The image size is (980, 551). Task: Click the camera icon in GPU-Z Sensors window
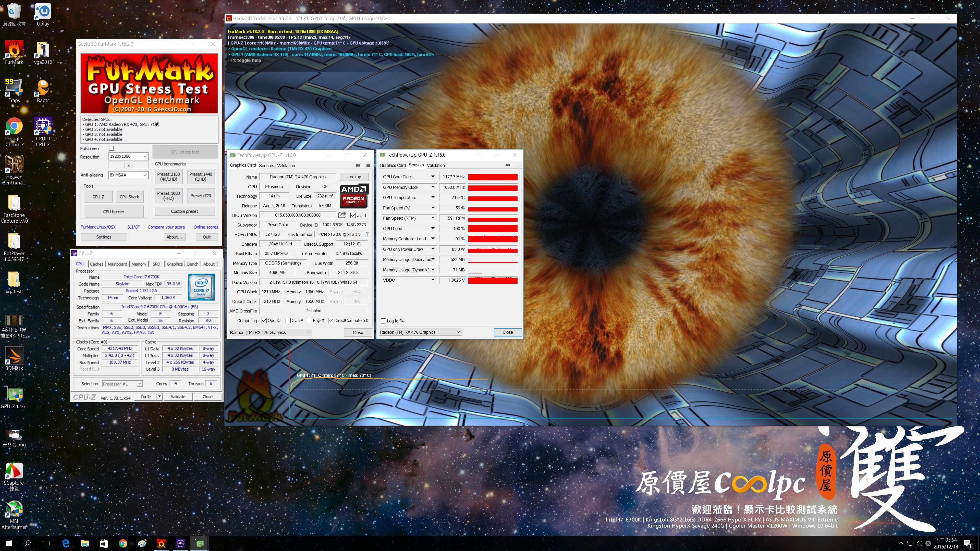tap(508, 165)
